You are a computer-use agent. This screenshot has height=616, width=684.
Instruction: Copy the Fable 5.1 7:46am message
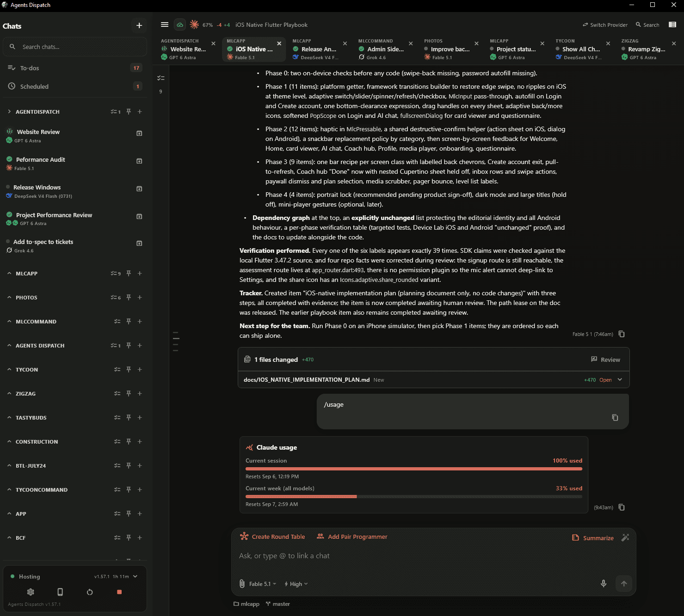click(622, 334)
